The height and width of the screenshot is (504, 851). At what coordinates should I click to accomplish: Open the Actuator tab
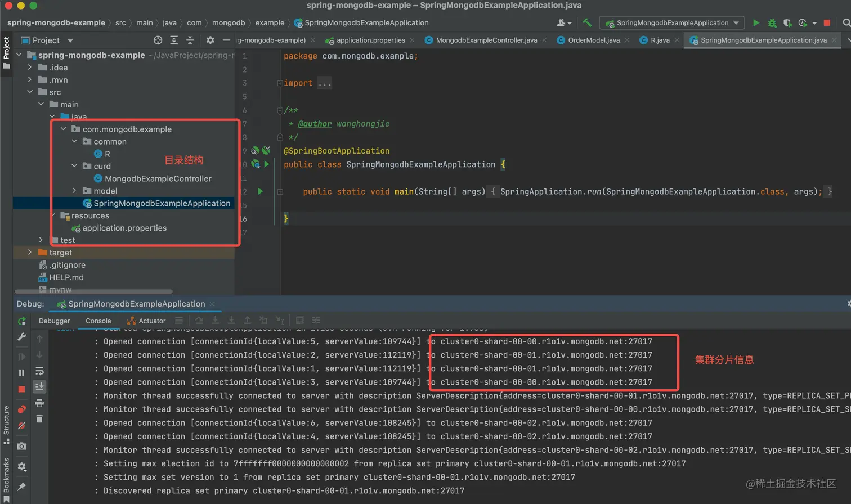[x=146, y=321]
